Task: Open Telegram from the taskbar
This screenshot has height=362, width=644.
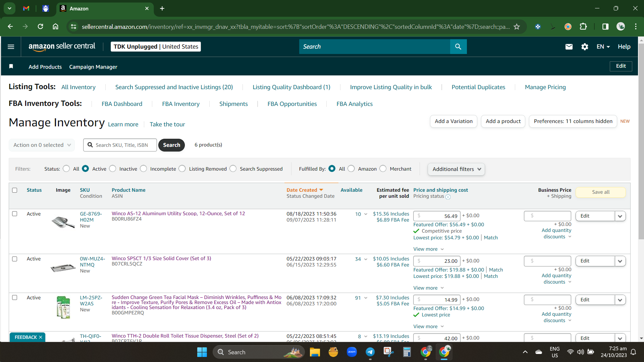Action: [370, 352]
